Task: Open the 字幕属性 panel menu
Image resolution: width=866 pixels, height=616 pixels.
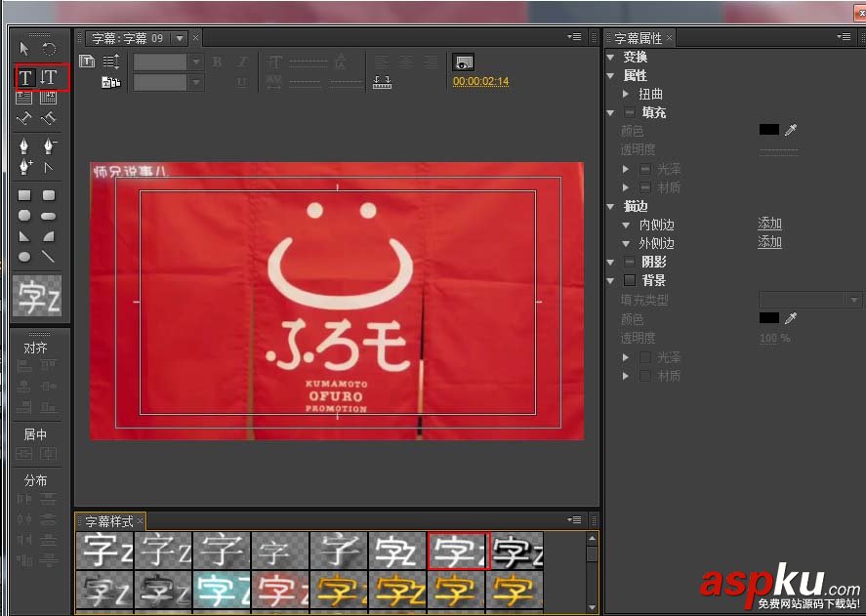Action: click(844, 37)
